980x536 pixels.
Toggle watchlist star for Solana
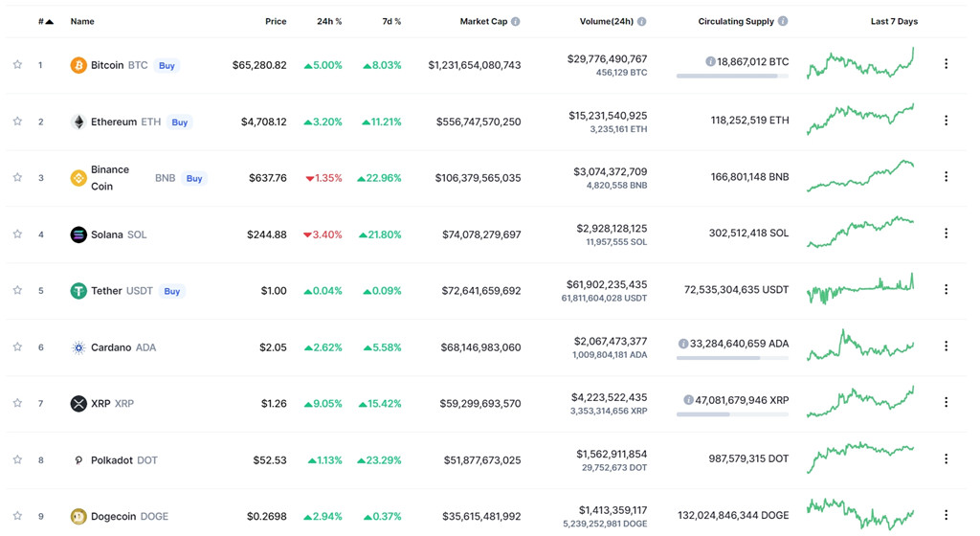click(17, 234)
